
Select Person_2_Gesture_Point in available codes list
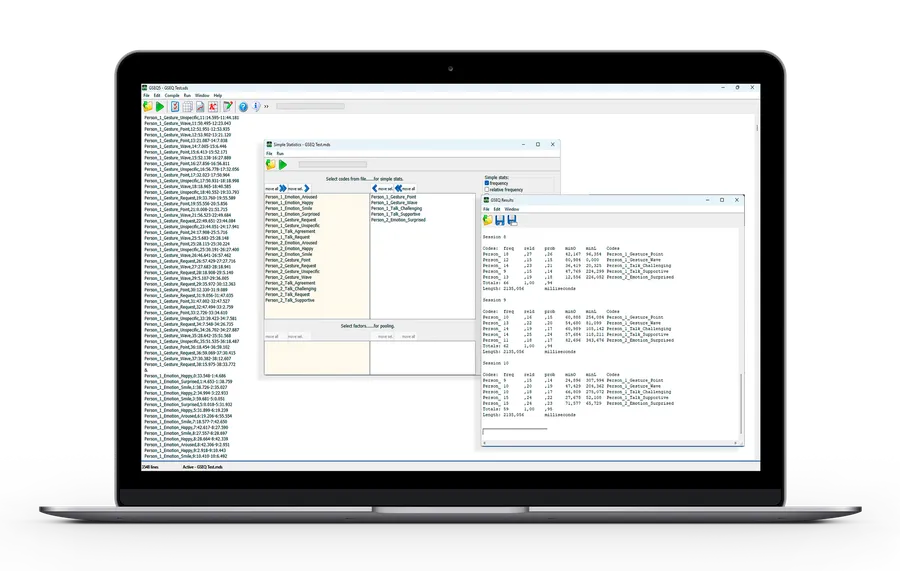coord(288,260)
